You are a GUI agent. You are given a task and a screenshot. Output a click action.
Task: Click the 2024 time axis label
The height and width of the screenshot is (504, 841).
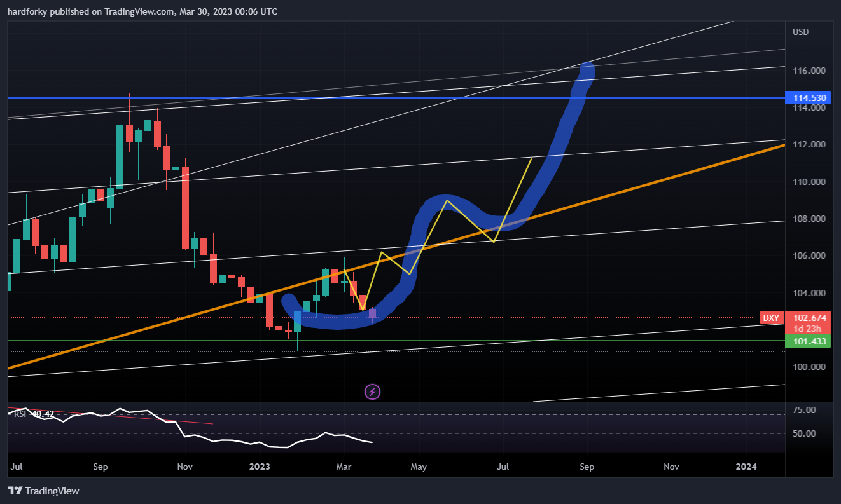(746, 467)
